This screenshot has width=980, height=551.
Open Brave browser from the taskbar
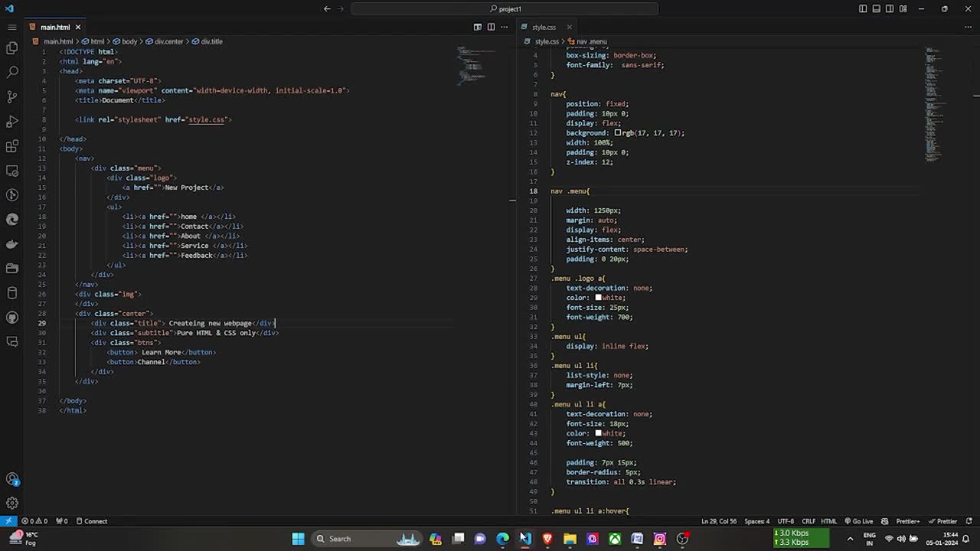pyautogui.click(x=547, y=539)
